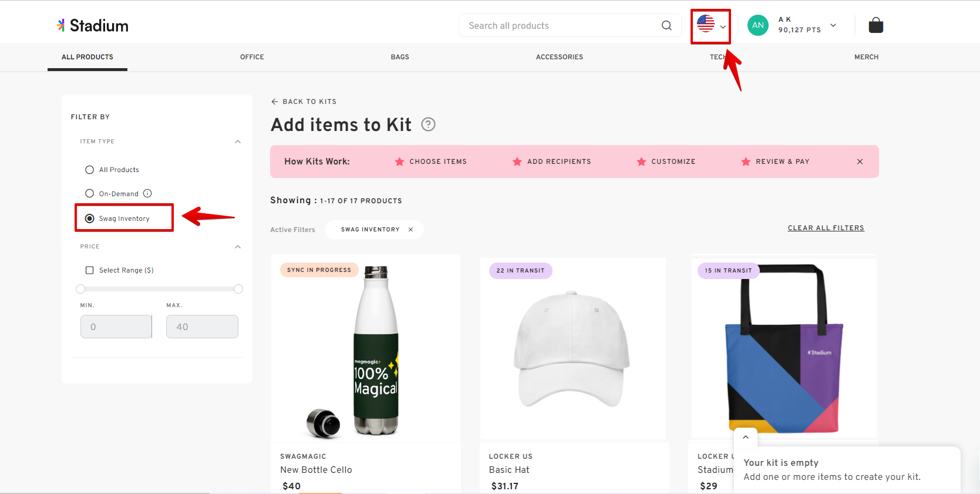Enable the Select Range checkbox

click(x=89, y=270)
